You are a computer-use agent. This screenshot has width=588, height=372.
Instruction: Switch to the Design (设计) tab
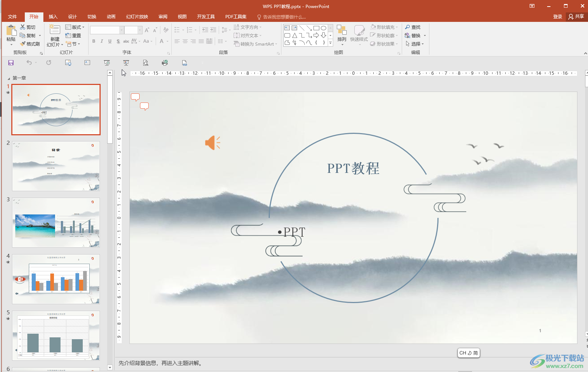pyautogui.click(x=73, y=17)
